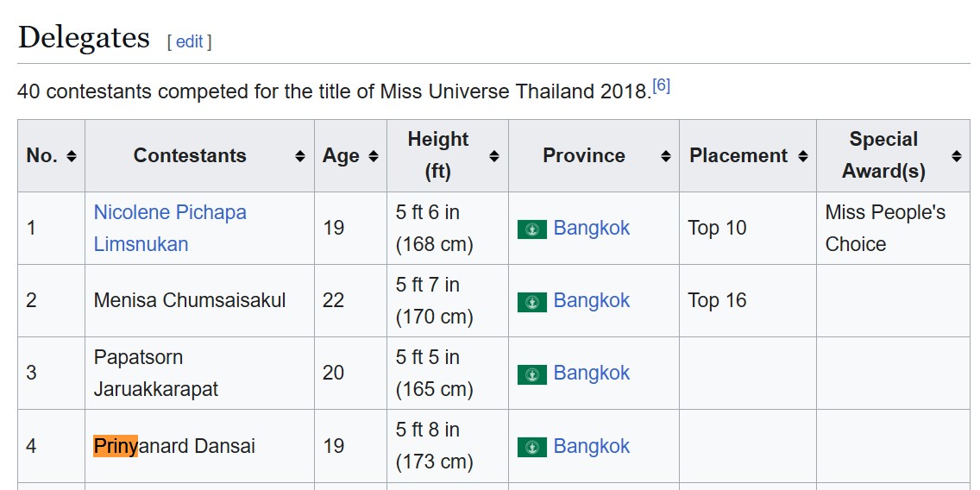Click the Top 10 placement cell
980x490 pixels.
pyautogui.click(x=717, y=229)
